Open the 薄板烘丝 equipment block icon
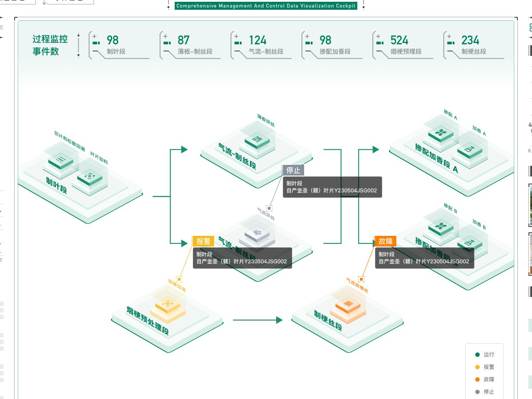 (258, 140)
